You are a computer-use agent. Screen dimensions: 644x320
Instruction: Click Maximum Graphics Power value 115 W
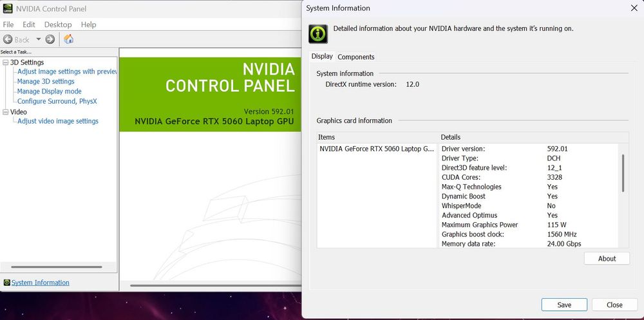(556, 225)
